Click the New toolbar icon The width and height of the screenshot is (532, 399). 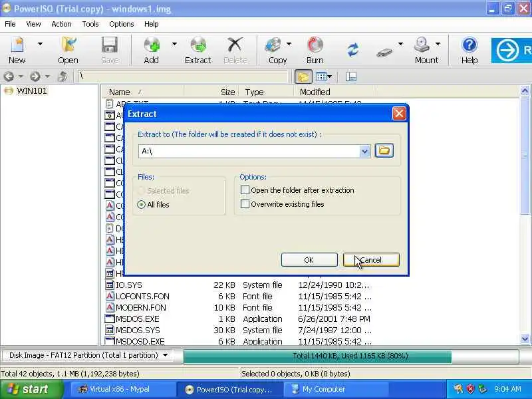pyautogui.click(x=17, y=45)
